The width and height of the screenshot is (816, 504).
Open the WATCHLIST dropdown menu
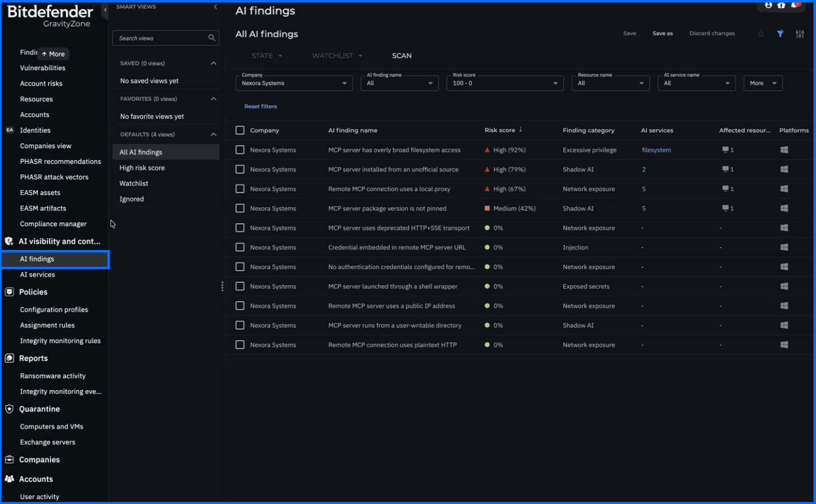point(337,55)
